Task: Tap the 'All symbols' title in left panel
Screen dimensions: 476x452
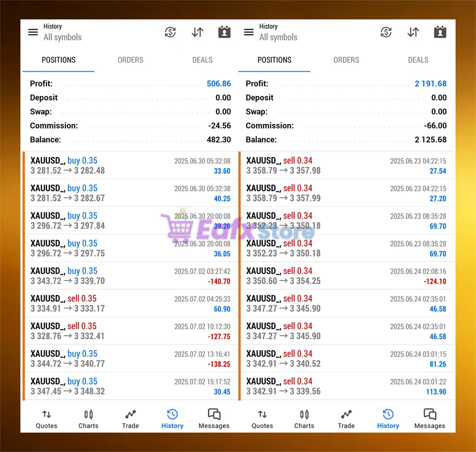Action: click(62, 37)
